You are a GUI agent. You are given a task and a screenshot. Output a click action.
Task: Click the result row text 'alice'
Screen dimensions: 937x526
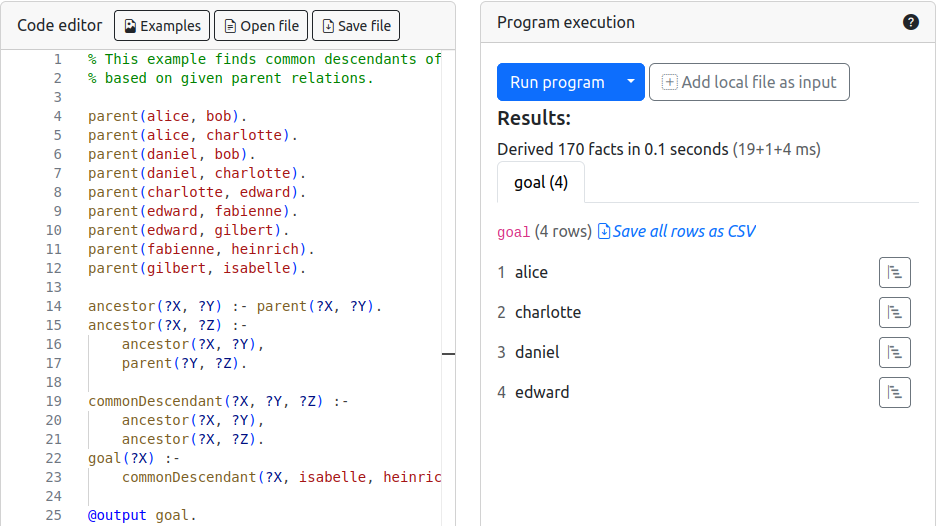coord(531,273)
